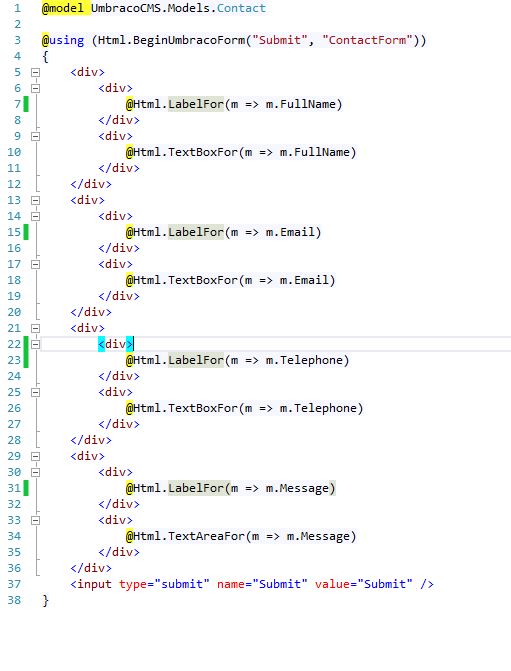Collapse the div block at line 6
This screenshot has width=511, height=671.
pyautogui.click(x=36, y=89)
